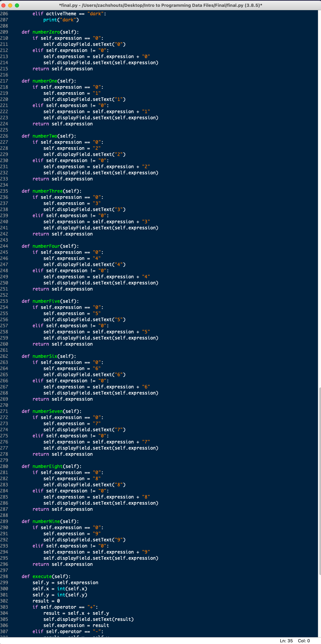Screen dimensions: 321x644
Task: Place cursor on 'def numberThree(self):'
Action: [x=52, y=191]
